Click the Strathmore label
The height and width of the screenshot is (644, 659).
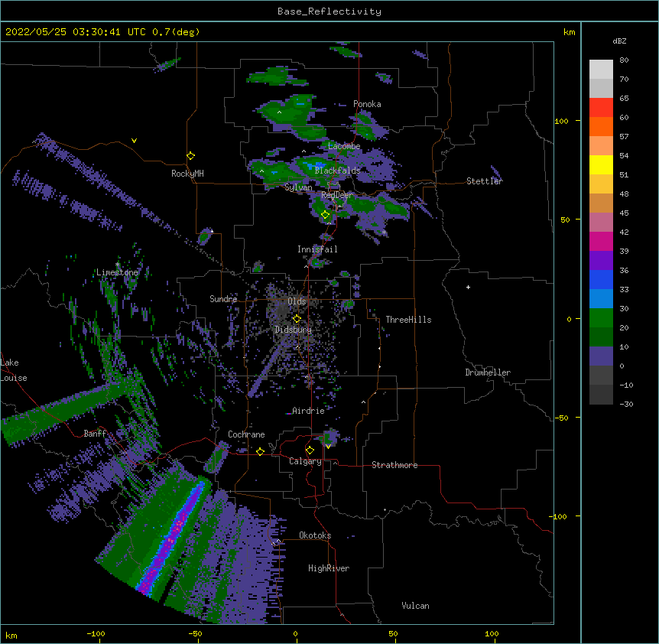(x=394, y=465)
